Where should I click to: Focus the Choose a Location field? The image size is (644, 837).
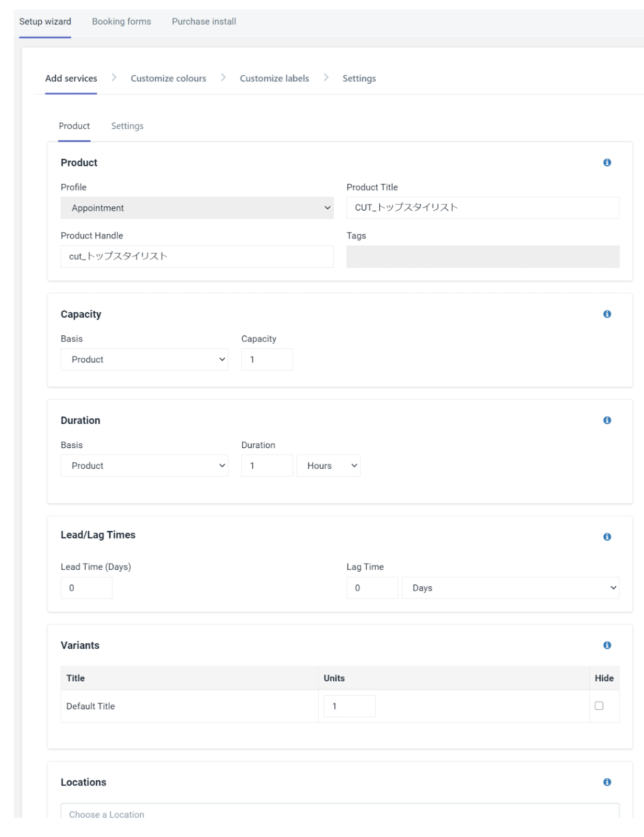click(x=340, y=812)
